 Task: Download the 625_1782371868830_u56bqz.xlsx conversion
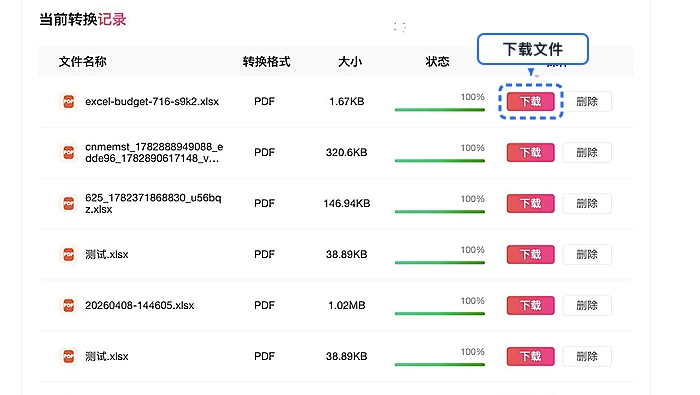click(x=530, y=203)
